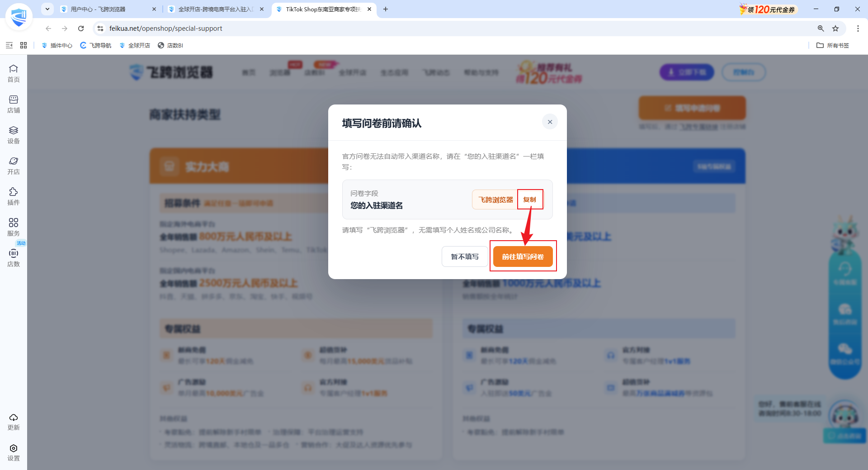Open 更新 in the left sidebar

(x=14, y=422)
